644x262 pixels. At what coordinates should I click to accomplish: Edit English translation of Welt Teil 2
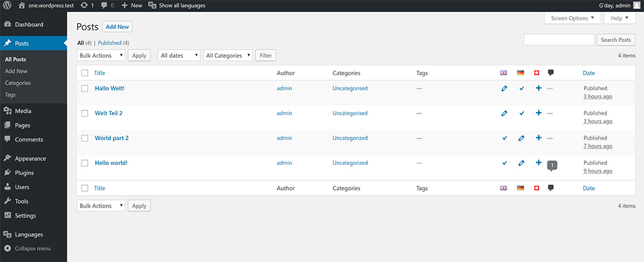click(504, 113)
